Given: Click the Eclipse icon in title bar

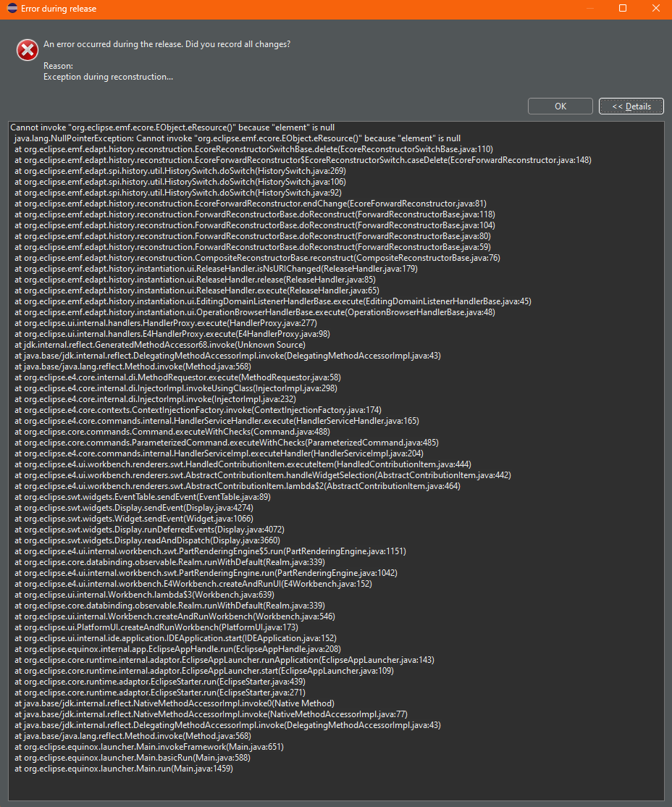Looking at the screenshot, I should pos(12,8).
